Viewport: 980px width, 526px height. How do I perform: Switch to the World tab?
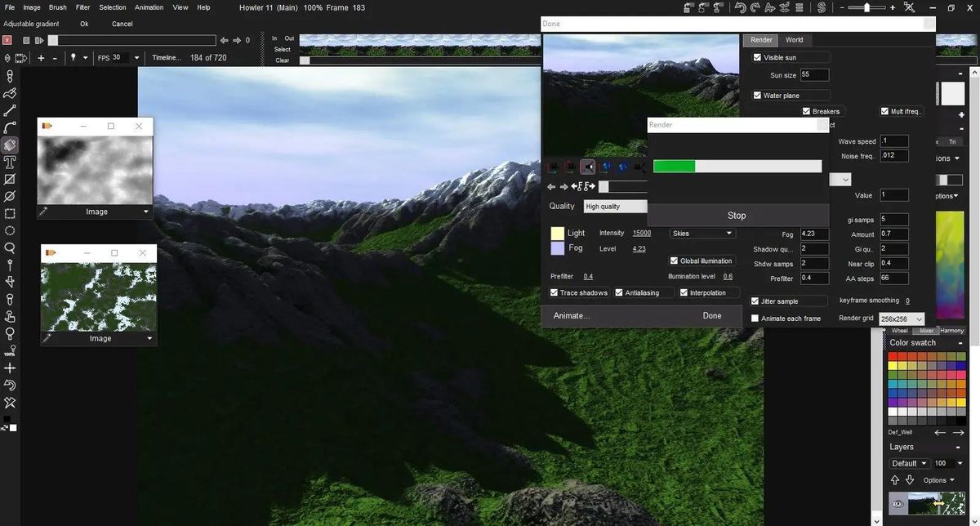click(x=794, y=40)
